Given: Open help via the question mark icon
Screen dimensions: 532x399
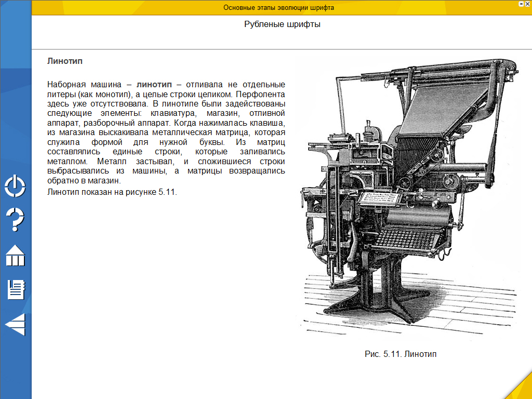Looking at the screenshot, I should (15, 220).
